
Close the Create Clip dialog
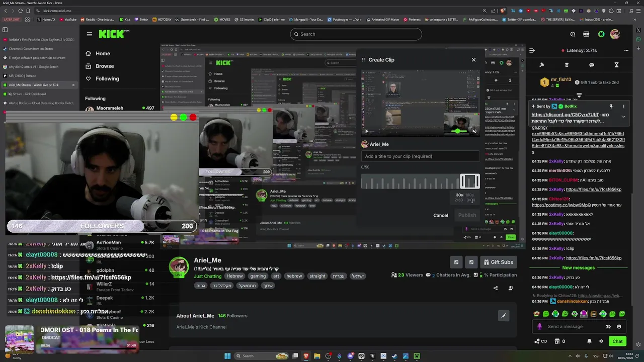click(473, 60)
